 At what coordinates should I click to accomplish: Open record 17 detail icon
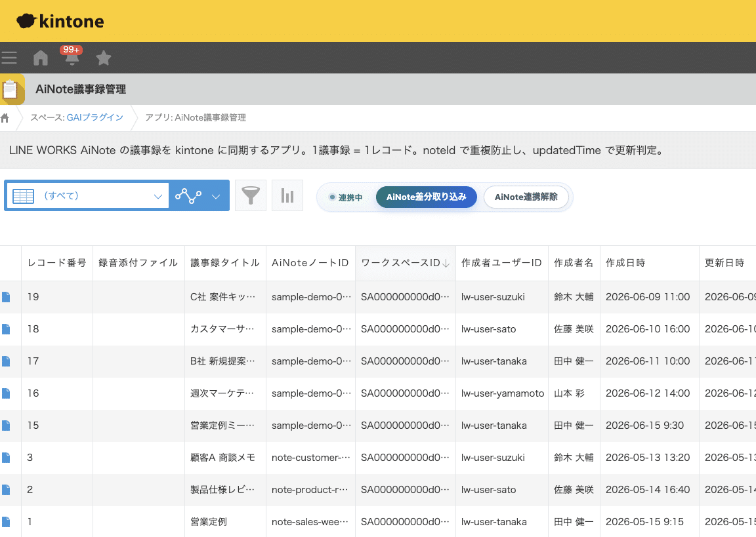click(x=6, y=361)
